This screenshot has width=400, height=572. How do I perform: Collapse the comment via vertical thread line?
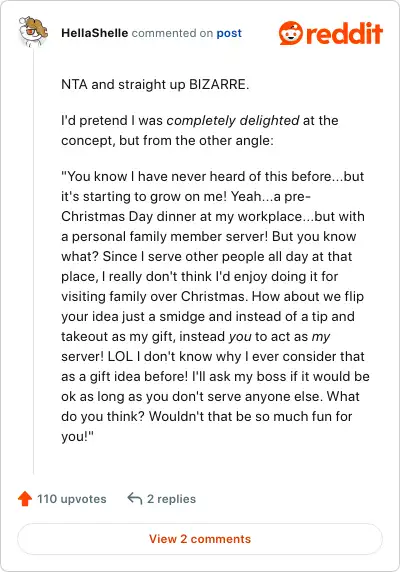click(34, 261)
